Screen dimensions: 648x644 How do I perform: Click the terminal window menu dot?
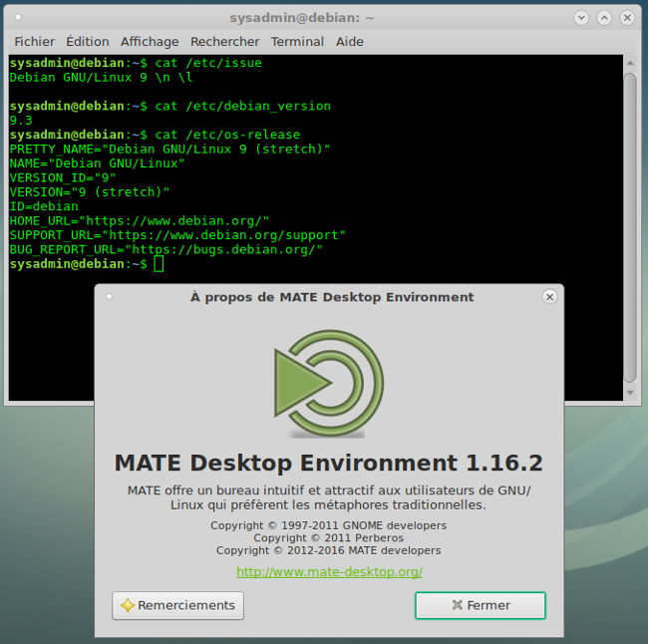(18, 17)
